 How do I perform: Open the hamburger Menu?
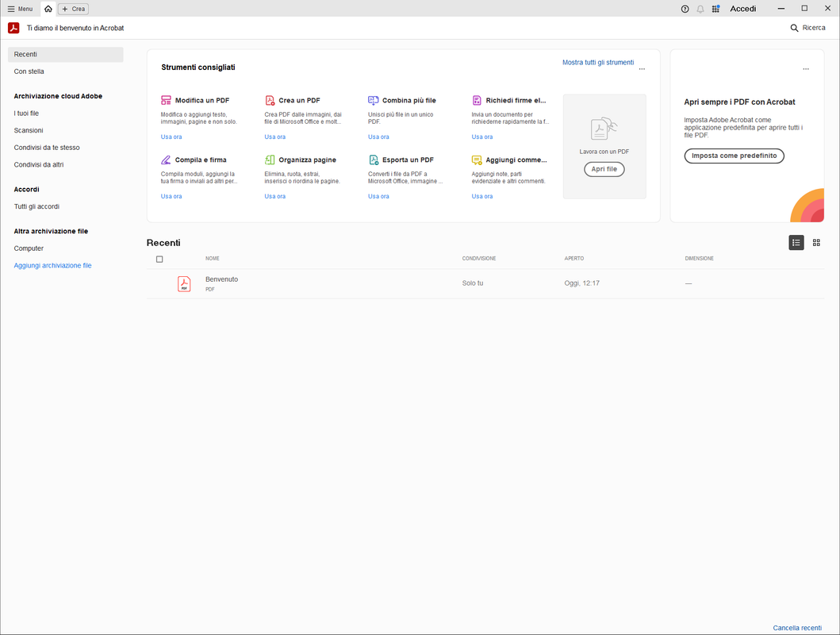[20, 9]
